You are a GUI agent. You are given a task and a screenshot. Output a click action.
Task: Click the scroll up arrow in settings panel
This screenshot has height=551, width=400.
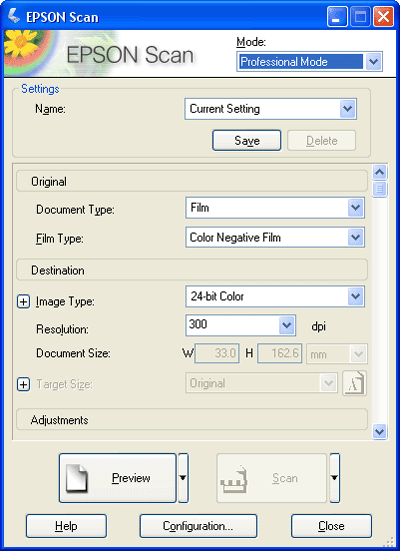[x=380, y=172]
